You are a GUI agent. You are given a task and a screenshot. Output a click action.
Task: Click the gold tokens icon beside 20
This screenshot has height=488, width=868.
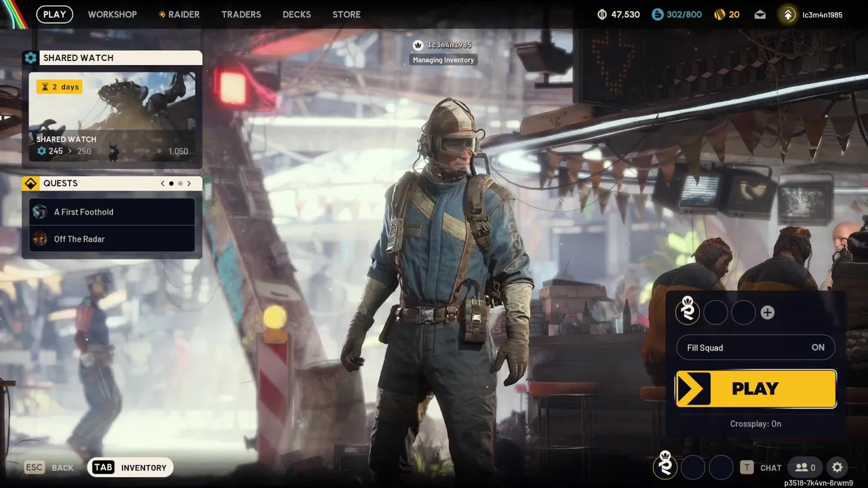719,14
